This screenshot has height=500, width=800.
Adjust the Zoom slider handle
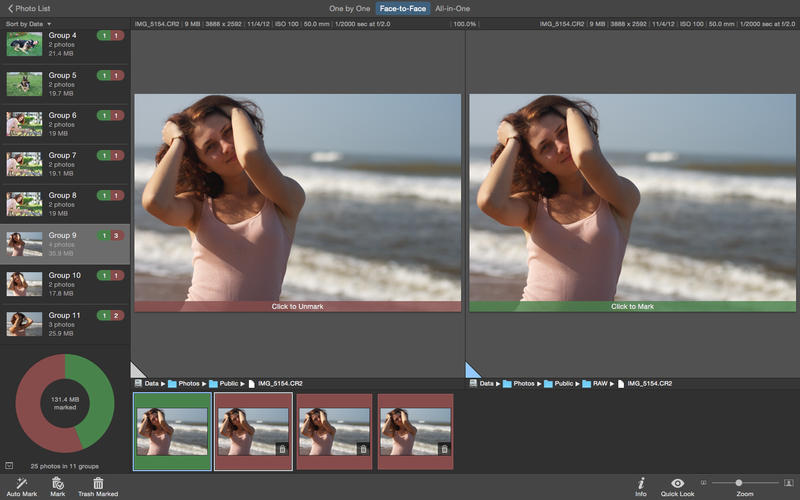(739, 483)
